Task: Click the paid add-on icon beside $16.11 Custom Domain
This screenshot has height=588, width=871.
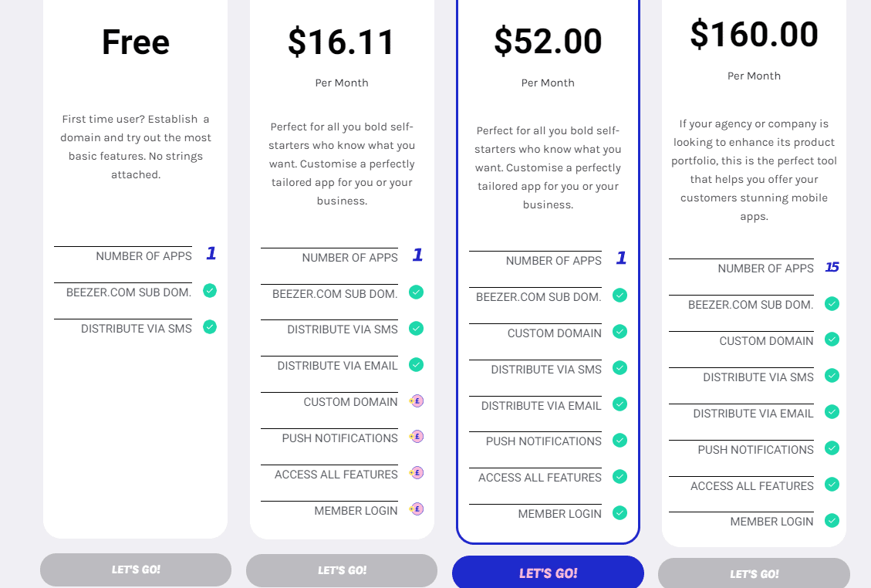Action: click(417, 401)
